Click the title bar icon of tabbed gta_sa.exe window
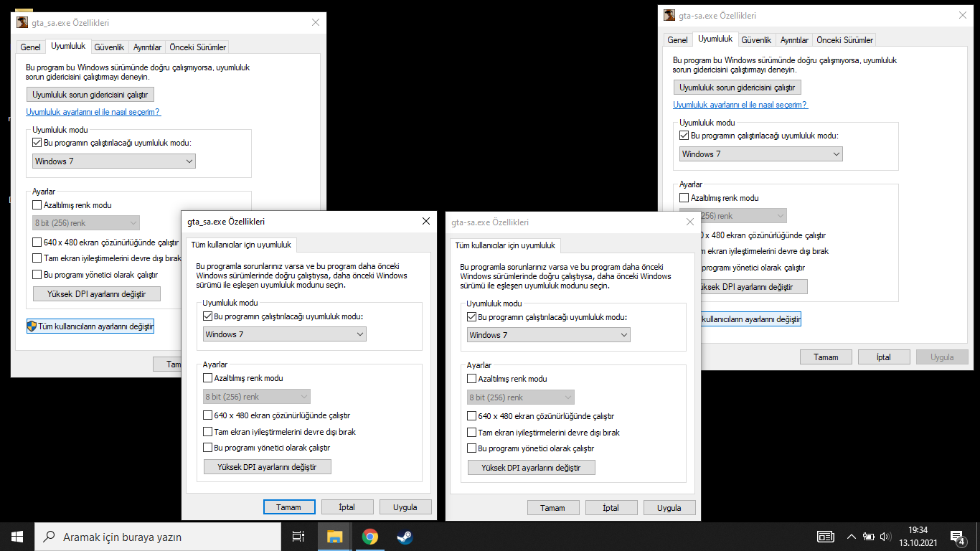The height and width of the screenshot is (551, 980). [x=22, y=22]
